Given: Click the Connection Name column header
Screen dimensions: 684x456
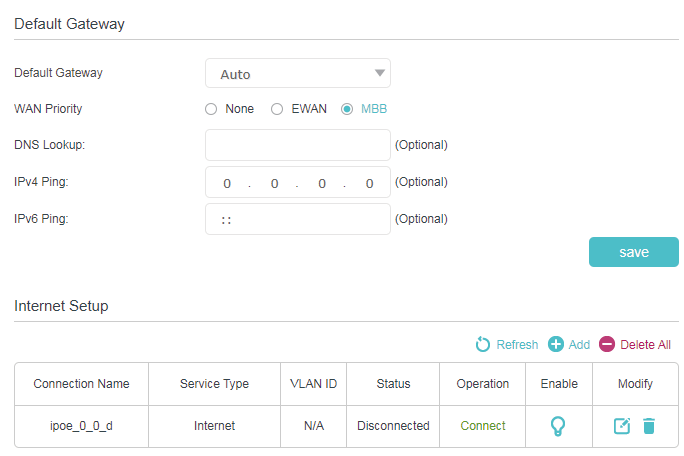Looking at the screenshot, I should tap(82, 384).
